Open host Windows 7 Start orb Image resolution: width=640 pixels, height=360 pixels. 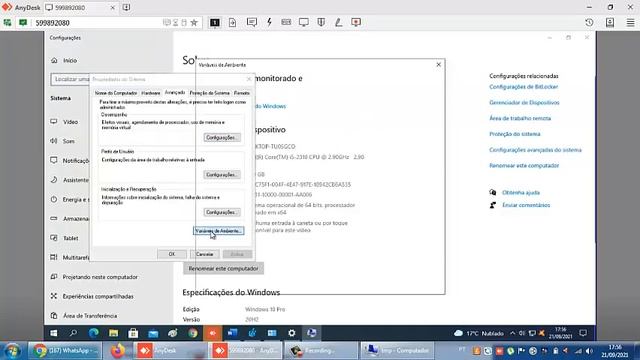(12, 351)
